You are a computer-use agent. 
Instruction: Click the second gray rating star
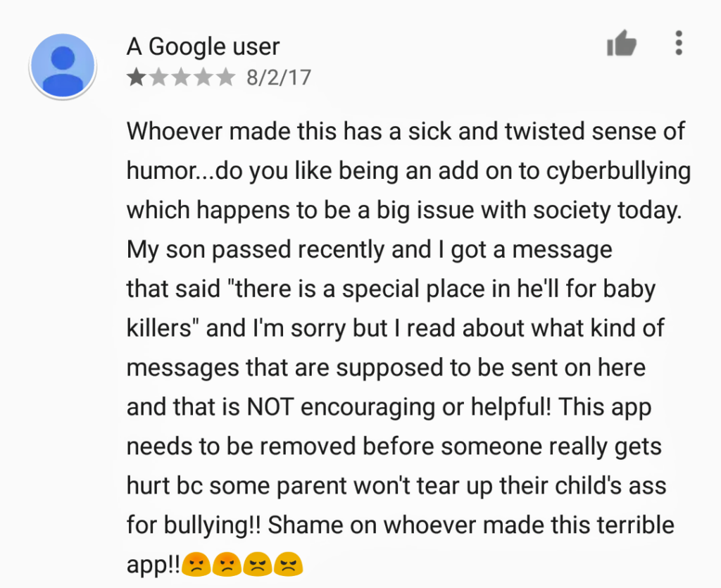tap(158, 77)
